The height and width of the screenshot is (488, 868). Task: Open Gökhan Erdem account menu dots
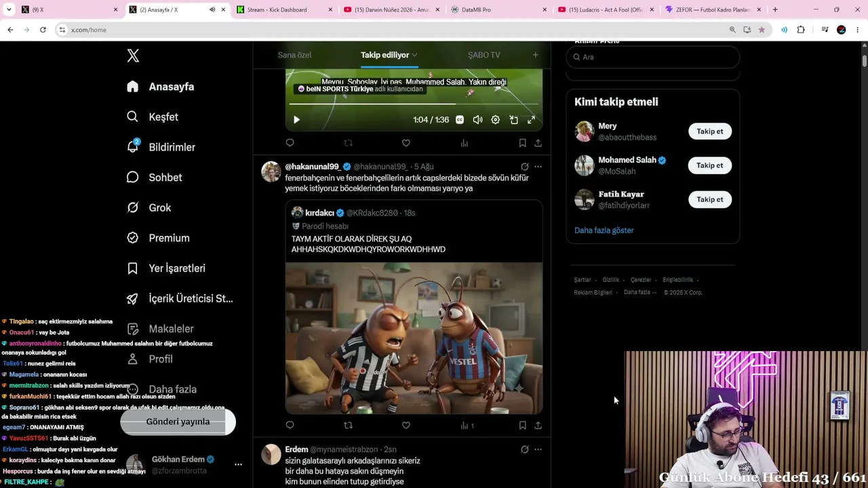coord(238,465)
